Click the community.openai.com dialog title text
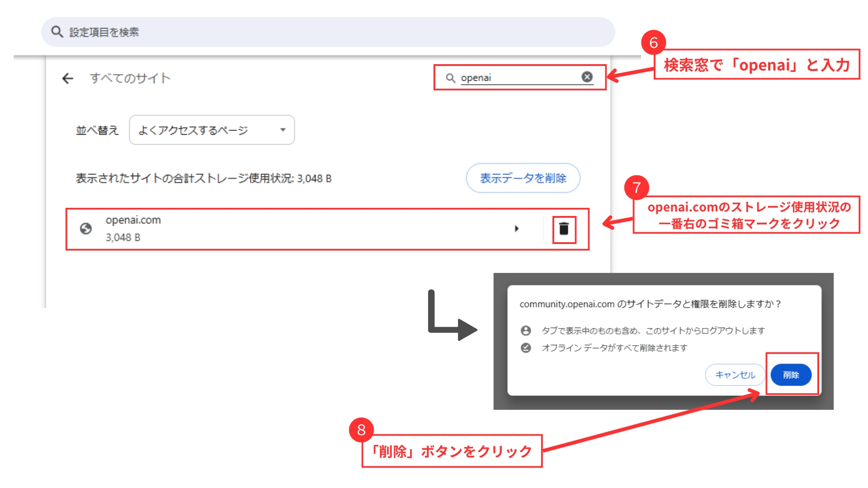868x488 pixels. [x=650, y=304]
